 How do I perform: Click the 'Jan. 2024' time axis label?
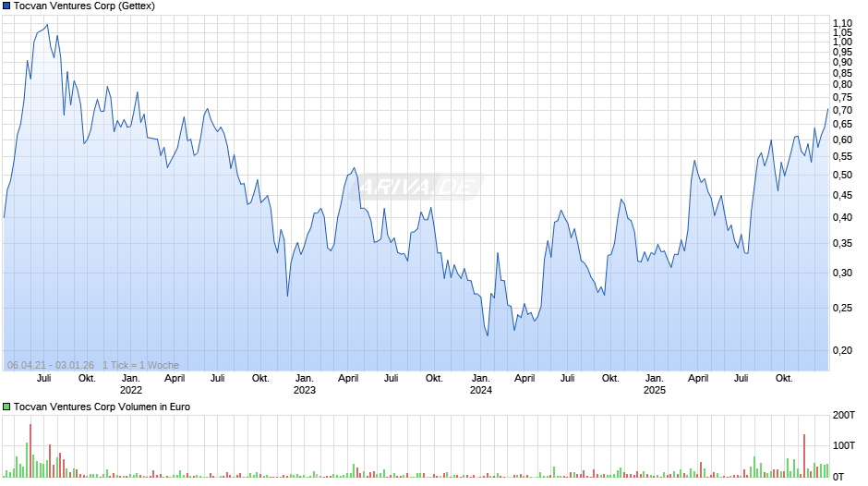click(481, 384)
